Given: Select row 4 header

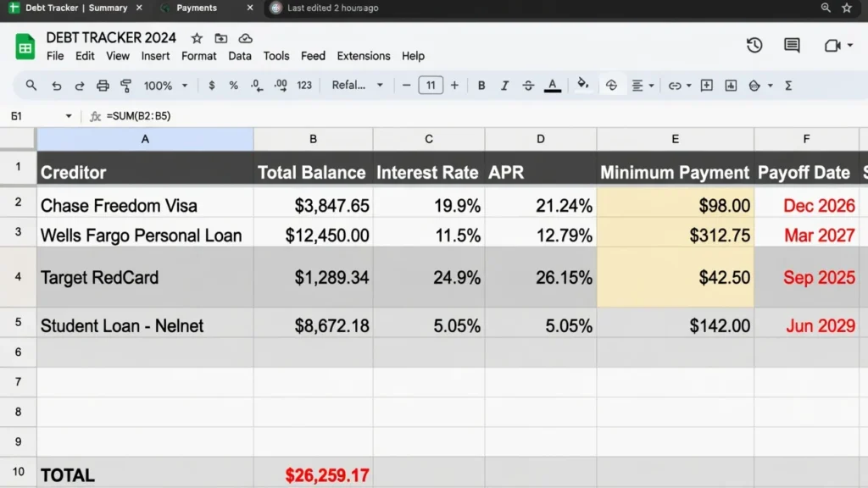Looking at the screenshot, I should (19, 277).
